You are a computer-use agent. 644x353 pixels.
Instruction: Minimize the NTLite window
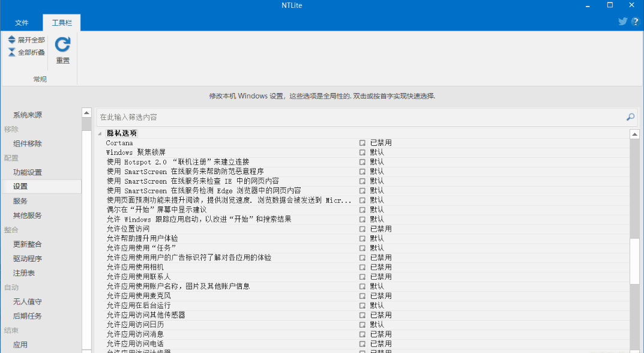tap(588, 5)
